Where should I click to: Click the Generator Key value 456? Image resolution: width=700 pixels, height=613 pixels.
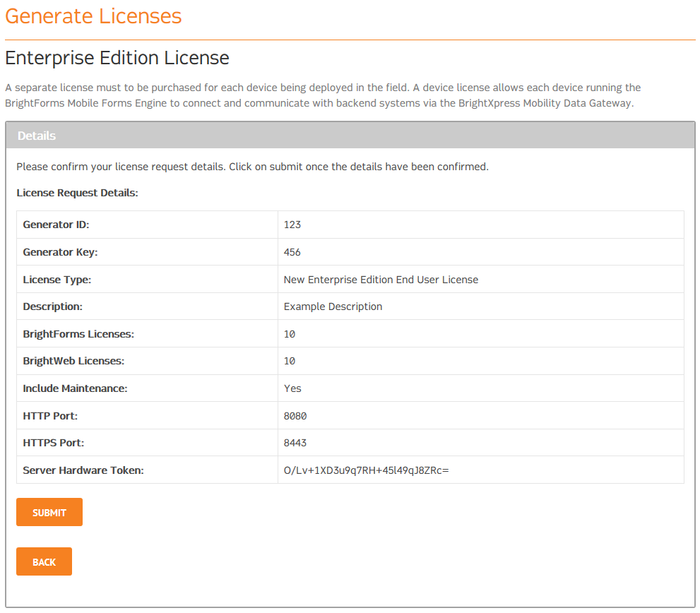pos(292,252)
